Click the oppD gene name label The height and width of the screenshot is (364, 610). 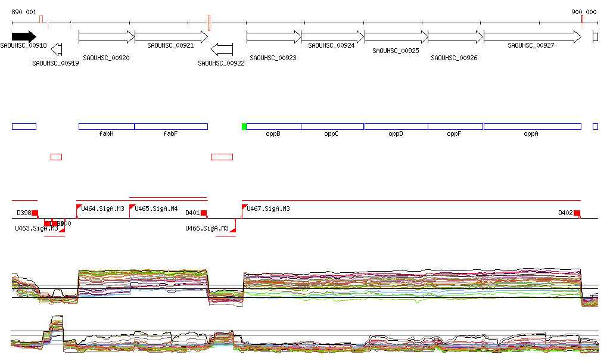pyautogui.click(x=396, y=134)
